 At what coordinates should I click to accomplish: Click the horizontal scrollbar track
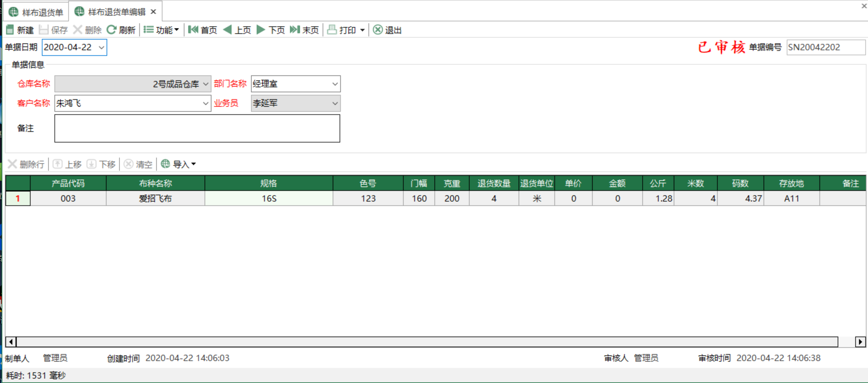tap(427, 342)
